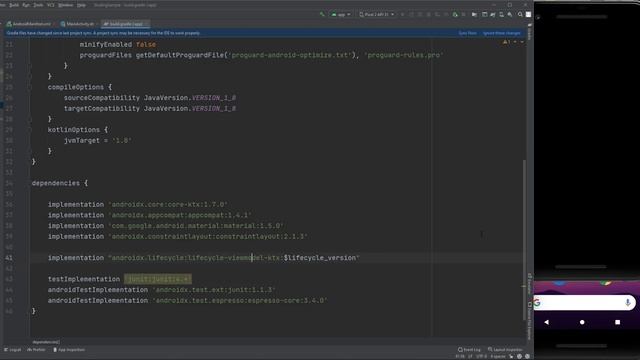Expand the inspection widget down arrow
Image resolution: width=640 pixels, height=360 pixels.
point(522,42)
